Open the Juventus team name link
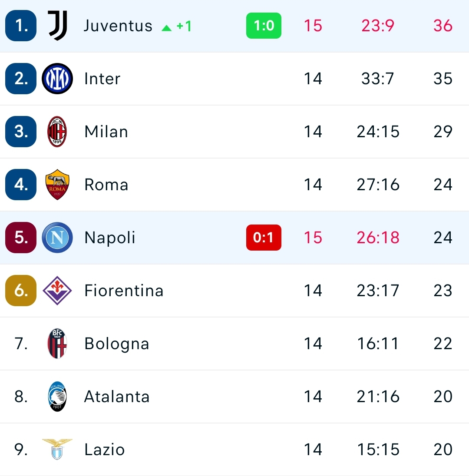 (118, 26)
